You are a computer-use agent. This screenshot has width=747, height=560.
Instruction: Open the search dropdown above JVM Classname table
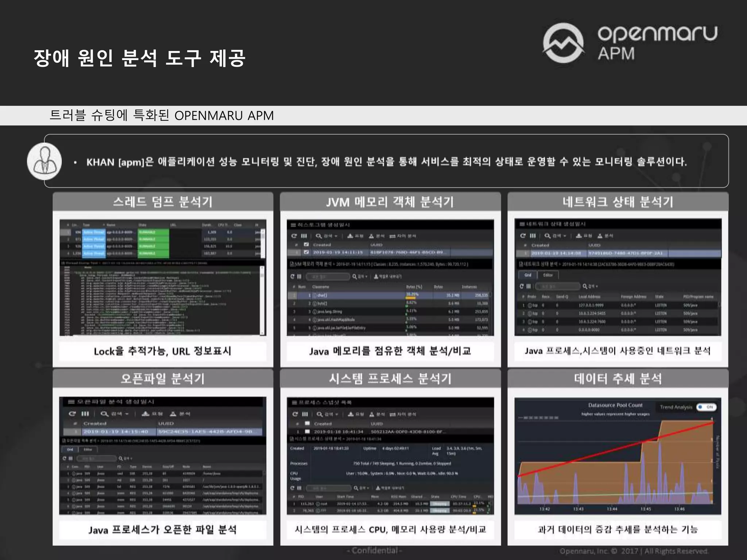click(x=360, y=276)
